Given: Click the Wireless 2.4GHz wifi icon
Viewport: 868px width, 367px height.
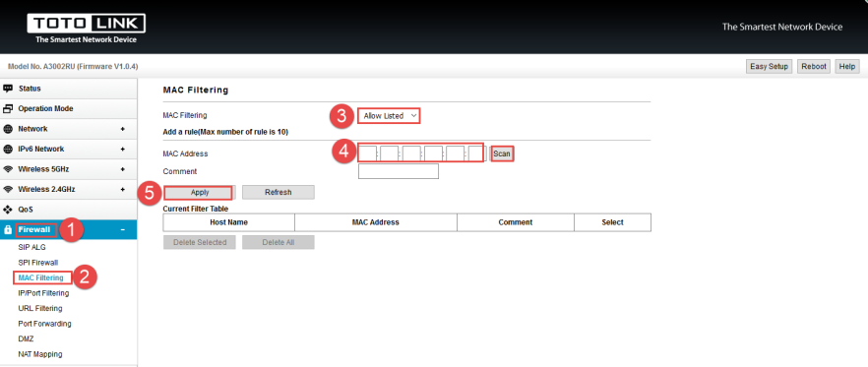Looking at the screenshot, I should pos(8,189).
